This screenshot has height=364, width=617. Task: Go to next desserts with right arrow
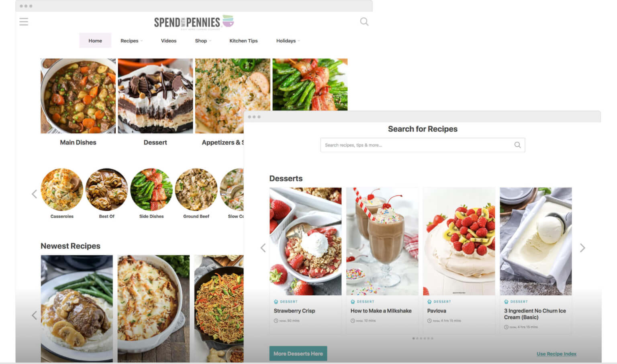coord(582,248)
